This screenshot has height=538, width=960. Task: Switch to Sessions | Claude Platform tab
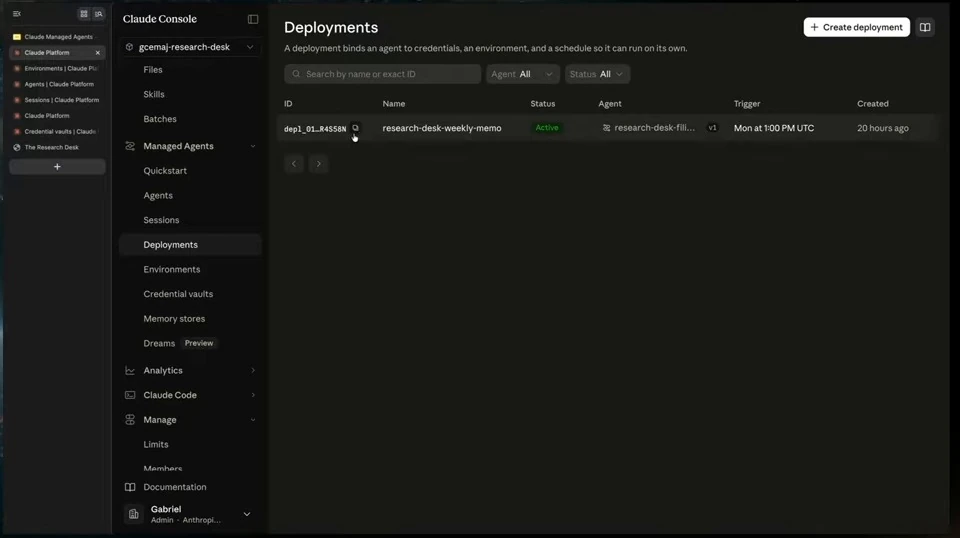[x=58, y=100]
